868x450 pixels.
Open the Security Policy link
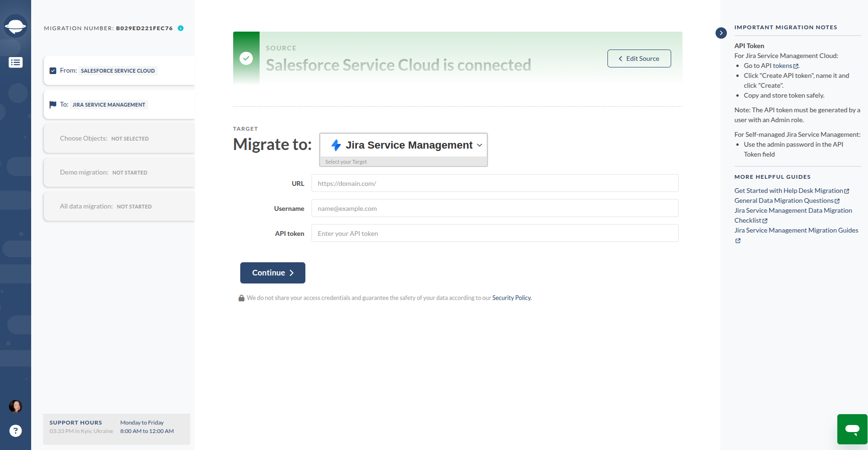511,298
